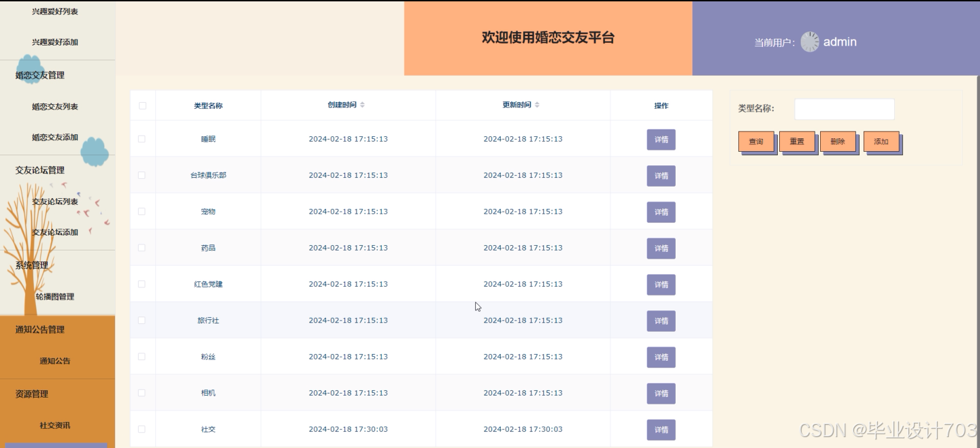Click the 删除 delete button
This screenshot has width=980, height=448.
(838, 142)
